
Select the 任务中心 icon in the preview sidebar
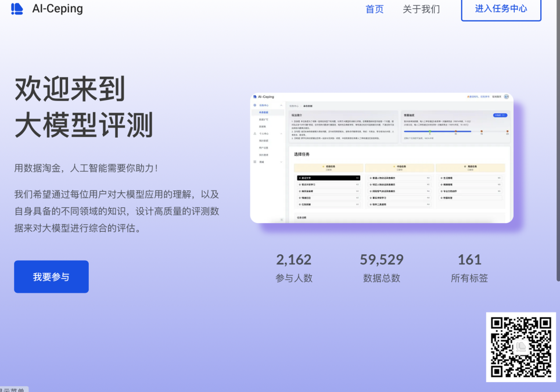pyautogui.click(x=254, y=105)
